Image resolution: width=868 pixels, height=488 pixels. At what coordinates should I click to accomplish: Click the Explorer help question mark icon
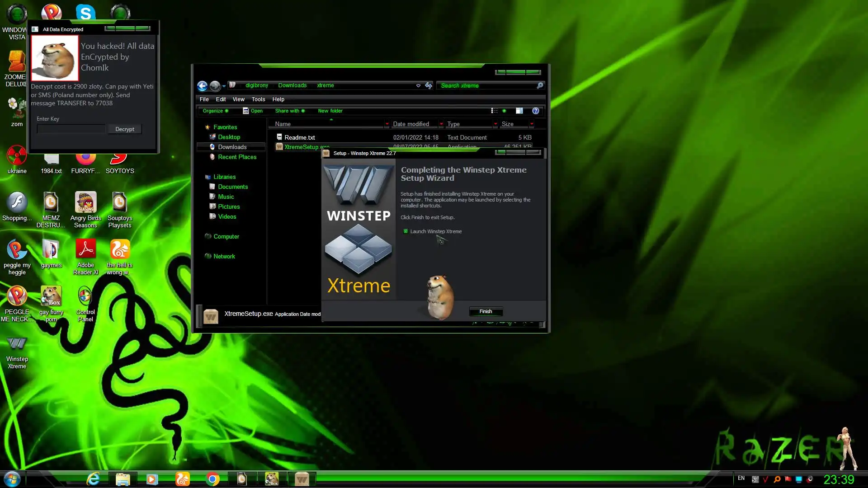click(536, 111)
